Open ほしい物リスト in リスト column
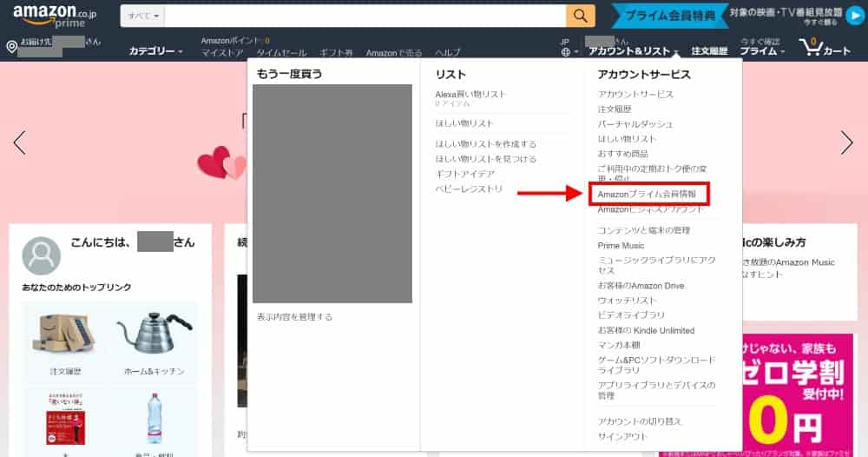 464,123
